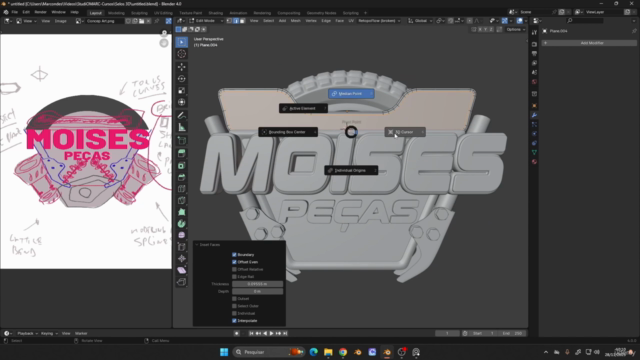This screenshot has width=640, height=360.
Task: Select the Annotate tool
Action: point(182,116)
